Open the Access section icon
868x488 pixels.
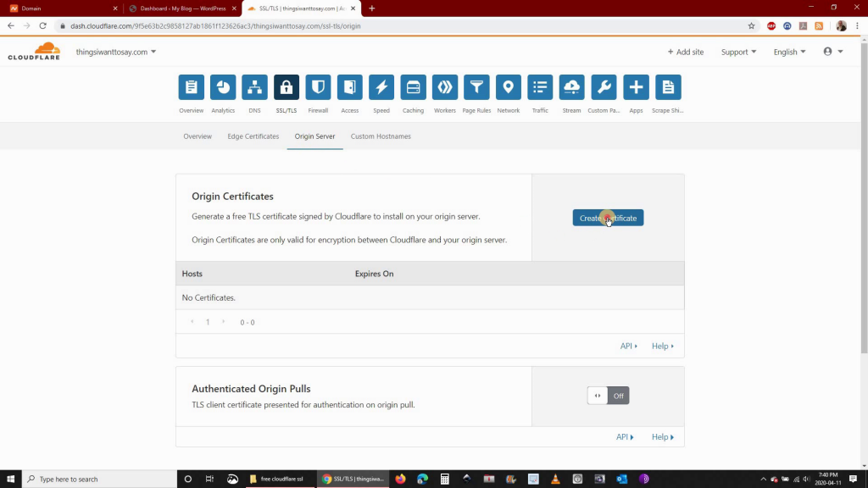(x=350, y=87)
